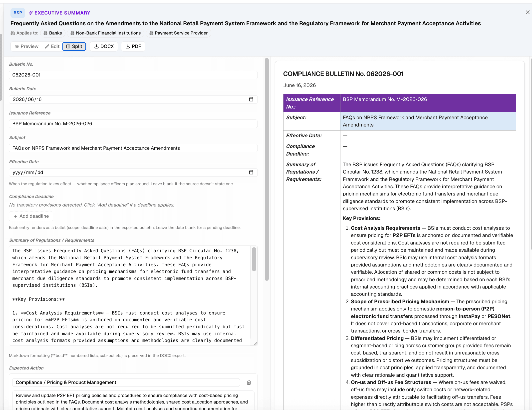Download the bulletin as DOCX
The width and height of the screenshot is (532, 410).
click(104, 46)
